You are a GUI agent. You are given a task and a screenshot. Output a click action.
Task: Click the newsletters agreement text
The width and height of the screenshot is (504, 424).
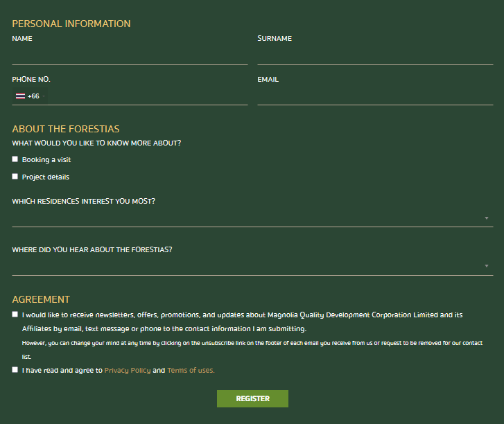[242, 322]
